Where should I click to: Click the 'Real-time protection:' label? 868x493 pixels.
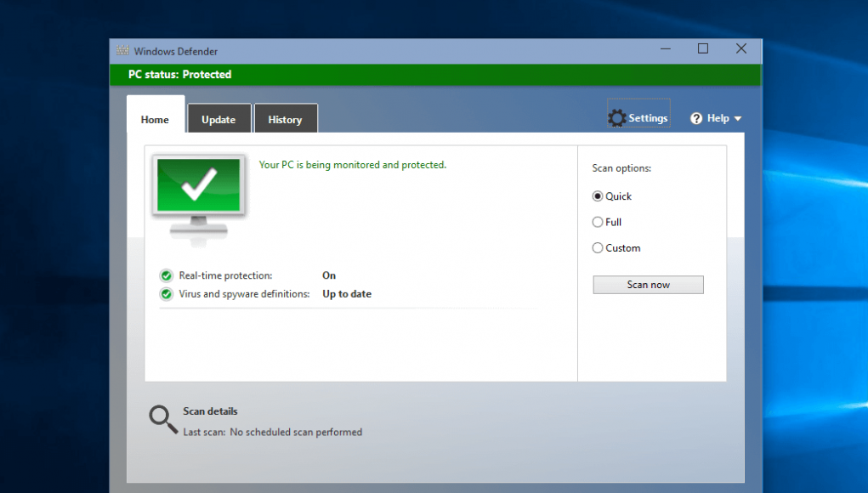pos(225,275)
